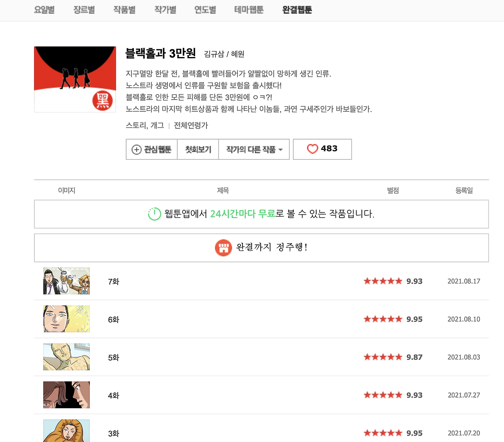Click the green clock icon in banner
This screenshot has height=442, width=504.
point(154,214)
